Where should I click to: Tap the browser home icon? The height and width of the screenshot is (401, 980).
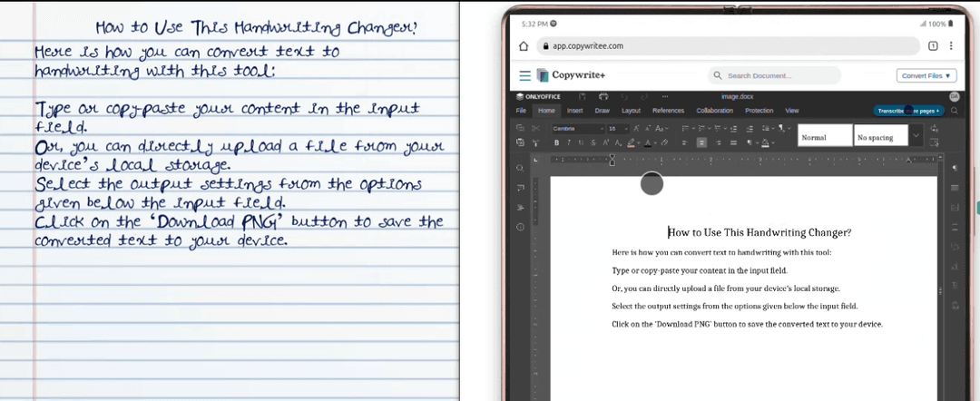coord(524,45)
